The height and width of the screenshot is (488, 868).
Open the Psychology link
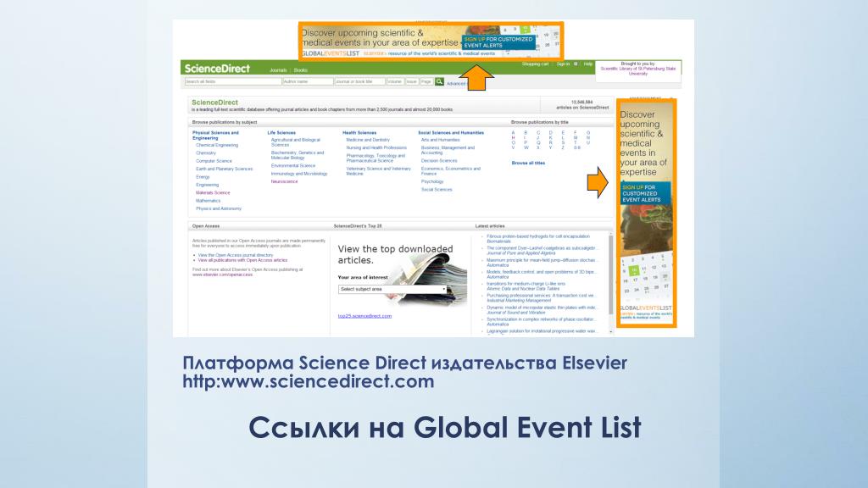tap(432, 181)
